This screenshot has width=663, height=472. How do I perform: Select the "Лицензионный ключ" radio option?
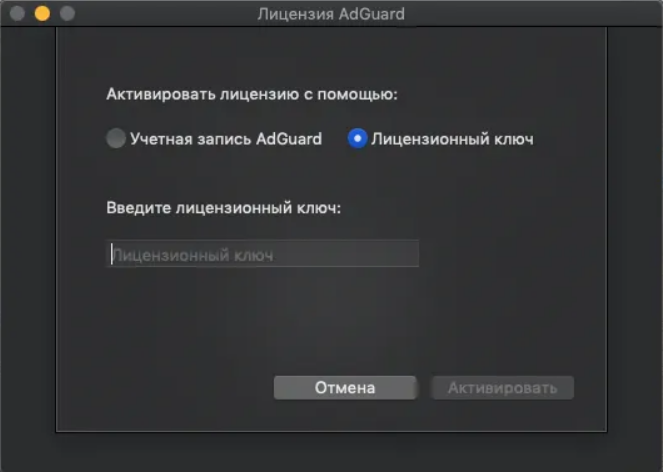[x=357, y=138]
